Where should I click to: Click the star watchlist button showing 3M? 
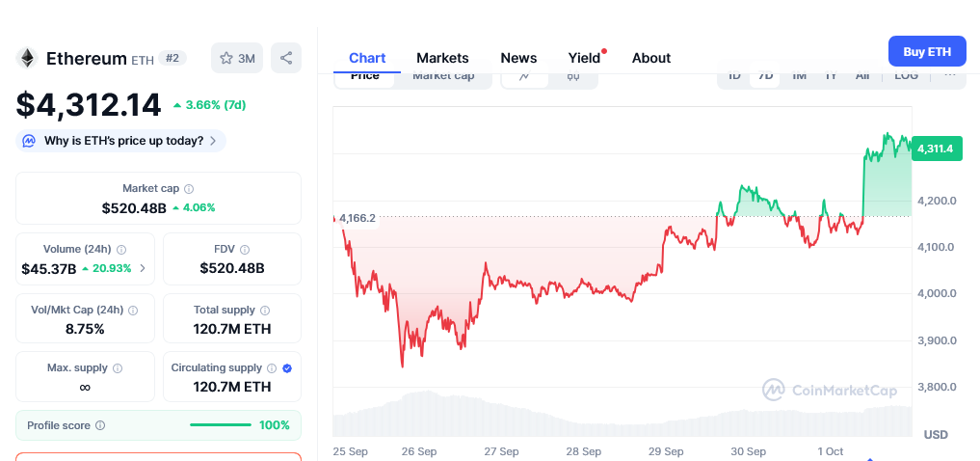[237, 58]
